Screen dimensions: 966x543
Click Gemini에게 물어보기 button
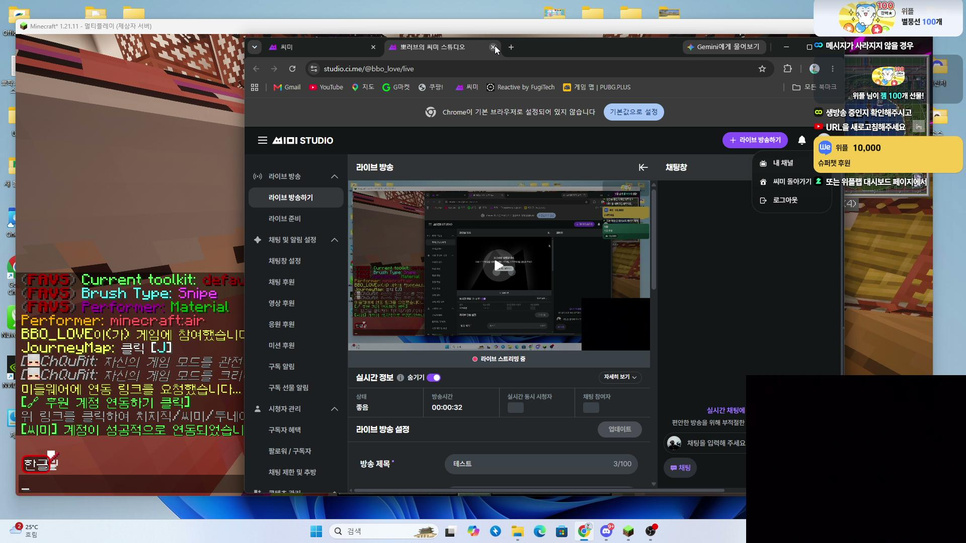click(724, 47)
